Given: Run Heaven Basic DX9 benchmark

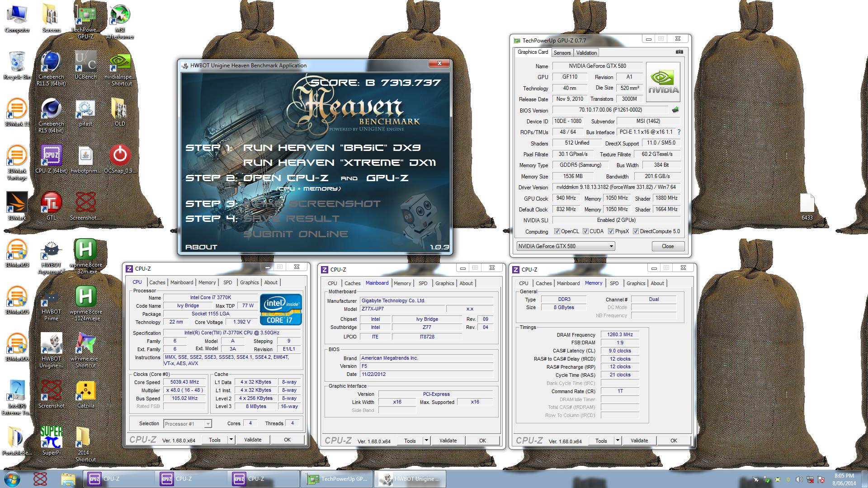Looking at the screenshot, I should coord(332,148).
